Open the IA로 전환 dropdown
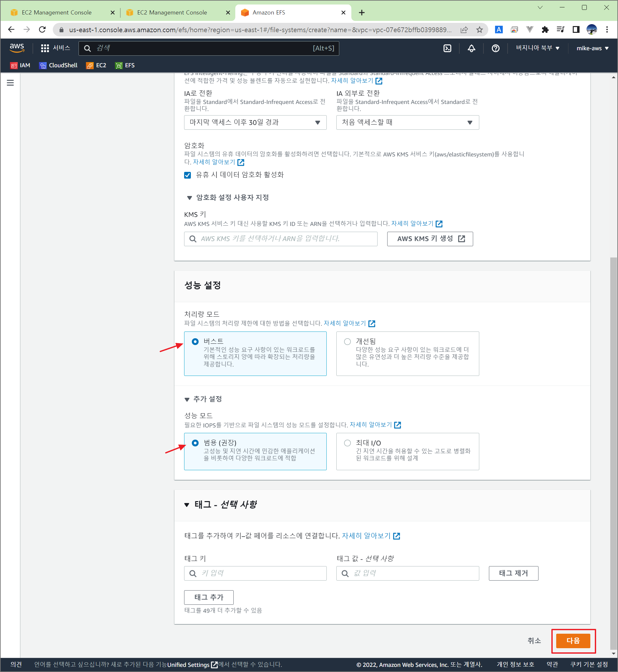The image size is (618, 672). click(x=255, y=122)
